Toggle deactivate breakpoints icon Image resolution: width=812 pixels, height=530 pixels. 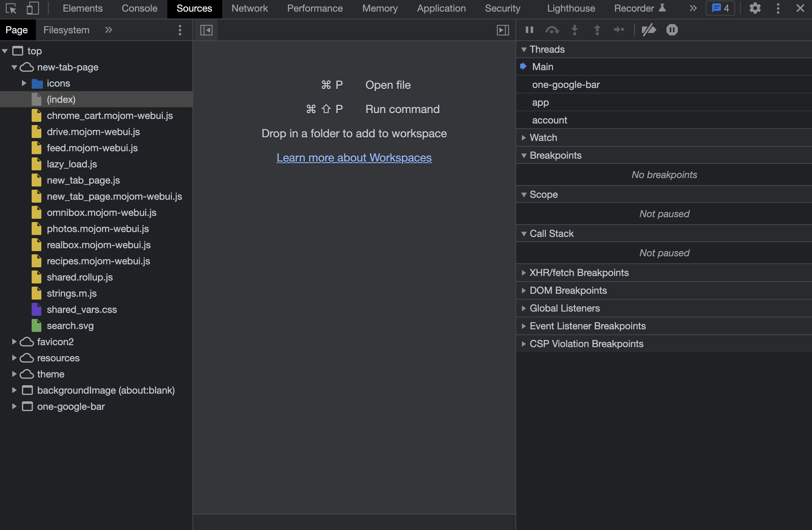pos(648,30)
